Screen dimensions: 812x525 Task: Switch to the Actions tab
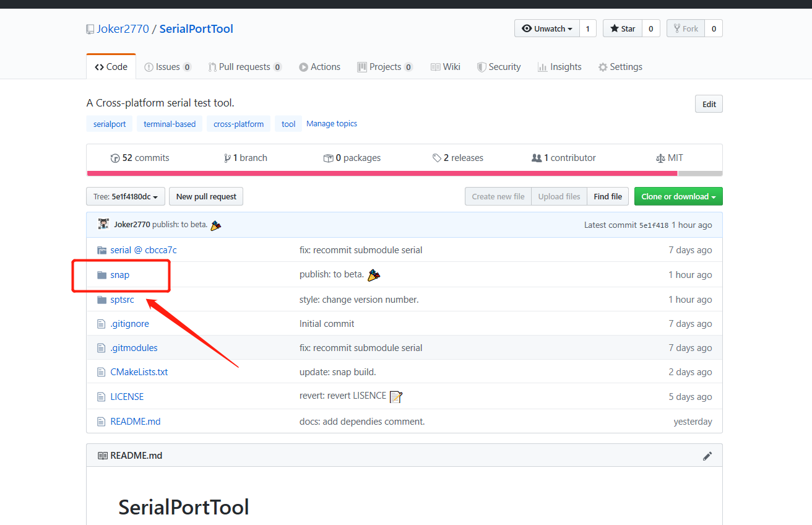[319, 67]
